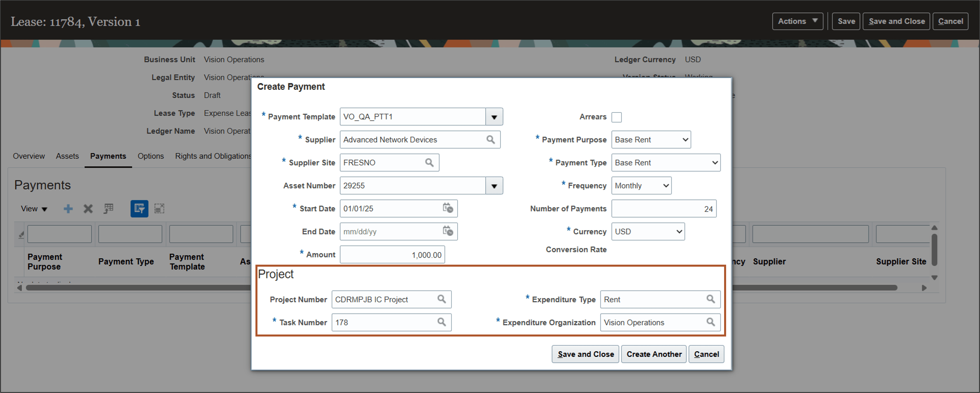Enable the Arrears checkbox

pos(617,117)
